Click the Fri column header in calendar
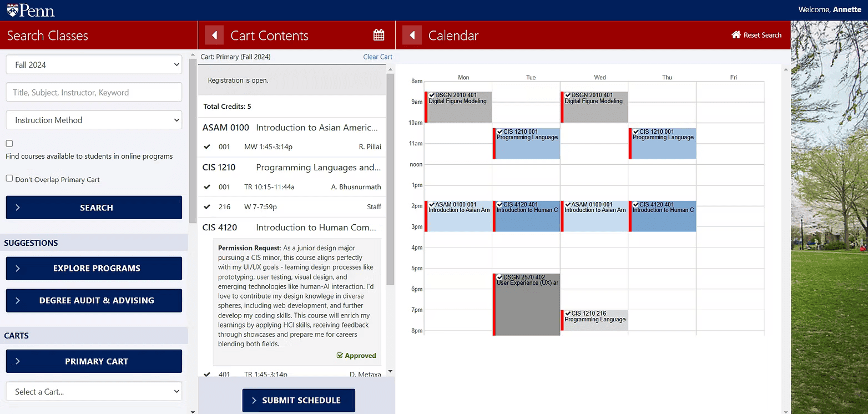 tap(733, 78)
